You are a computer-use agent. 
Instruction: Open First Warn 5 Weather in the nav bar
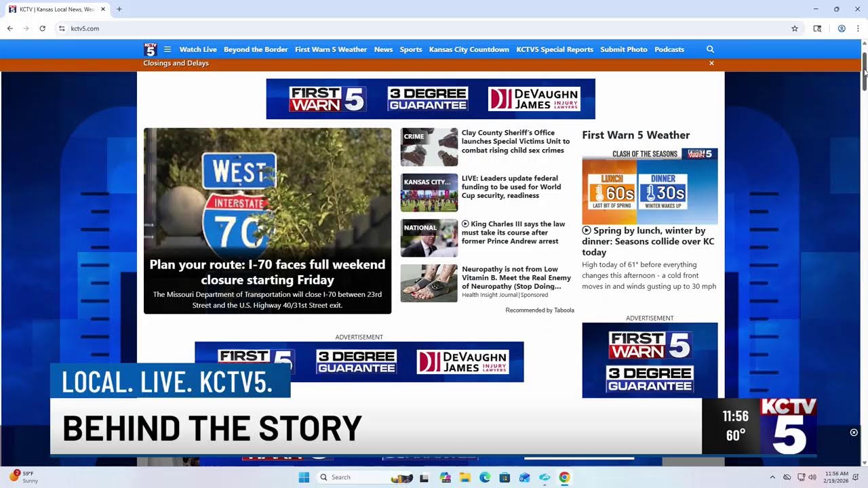click(x=331, y=49)
